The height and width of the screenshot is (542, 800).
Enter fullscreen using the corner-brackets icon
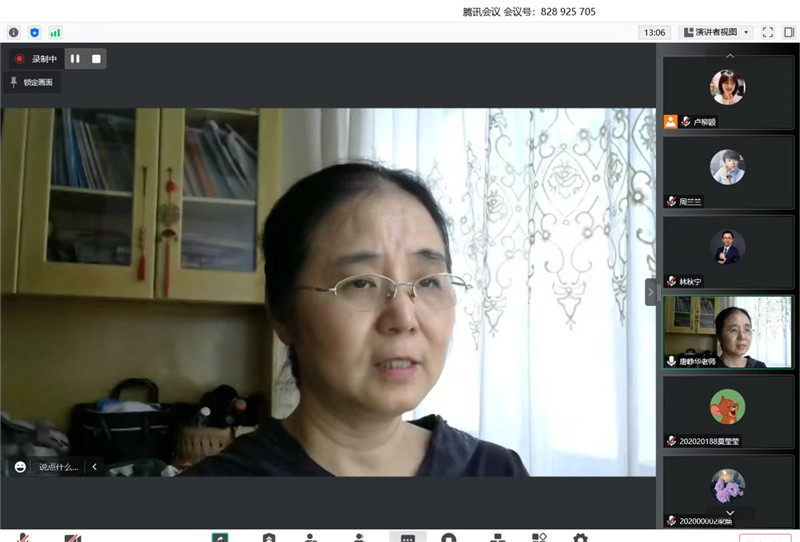768,32
